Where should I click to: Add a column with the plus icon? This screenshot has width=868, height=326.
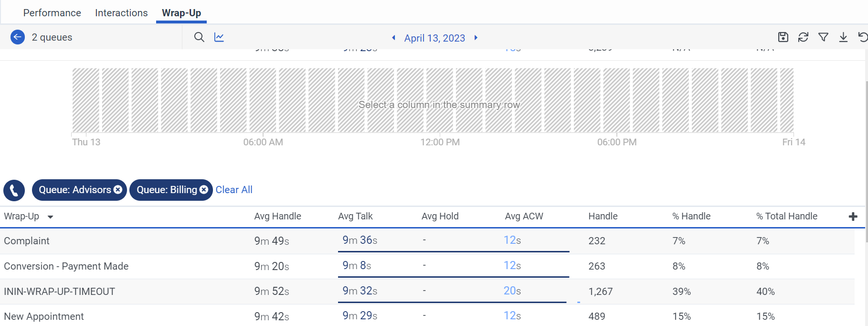853,217
